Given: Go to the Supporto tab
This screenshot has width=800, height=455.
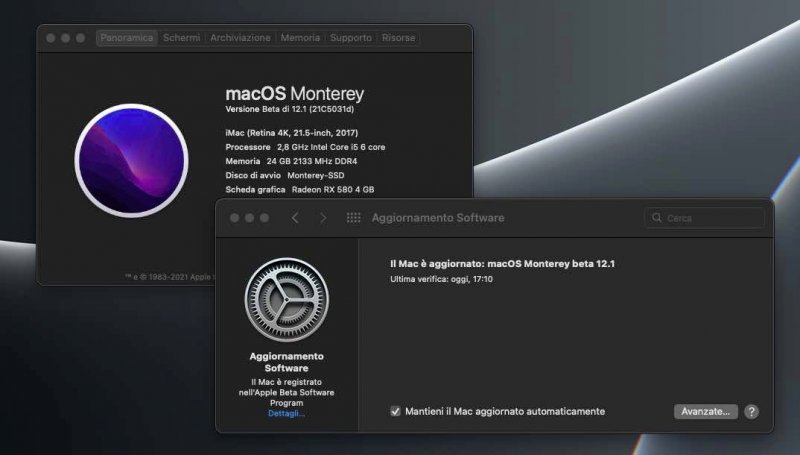Looking at the screenshot, I should click(351, 38).
